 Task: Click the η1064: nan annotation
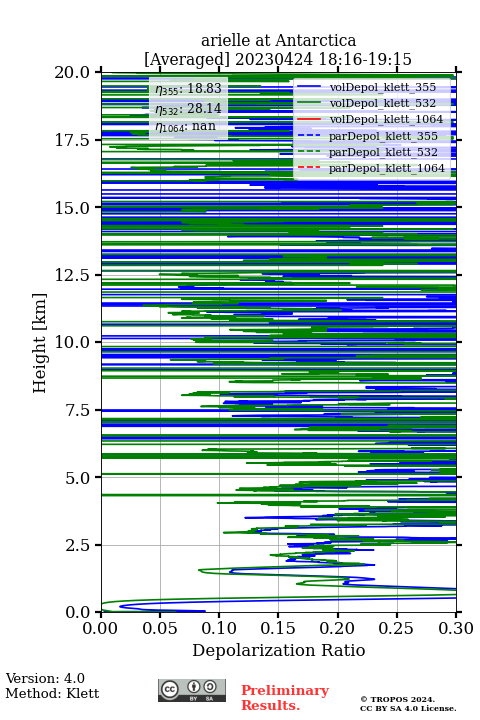[x=186, y=127]
